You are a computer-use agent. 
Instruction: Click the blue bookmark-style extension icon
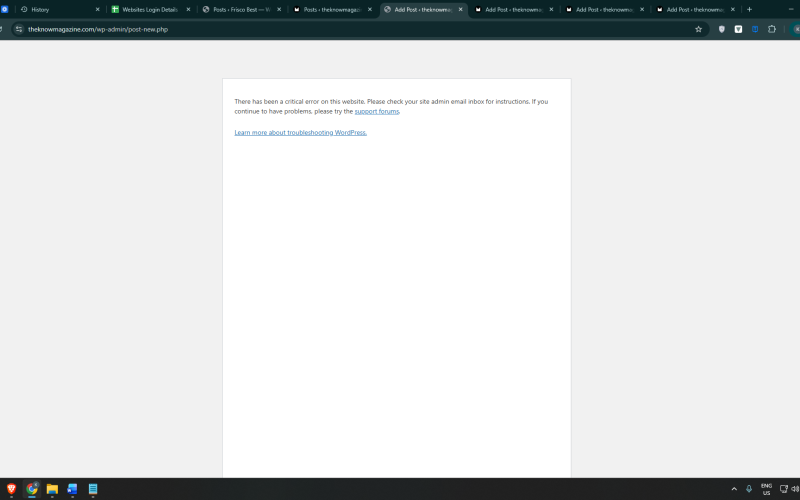tap(755, 29)
